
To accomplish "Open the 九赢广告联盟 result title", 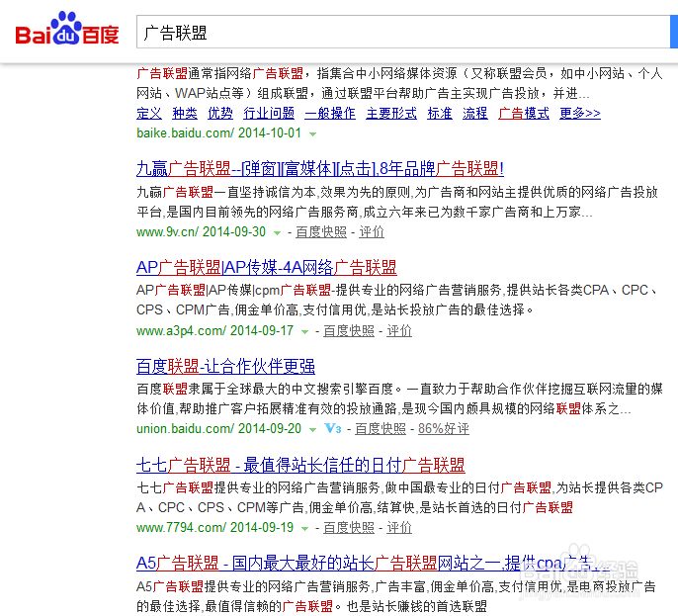I will click(x=320, y=169).
